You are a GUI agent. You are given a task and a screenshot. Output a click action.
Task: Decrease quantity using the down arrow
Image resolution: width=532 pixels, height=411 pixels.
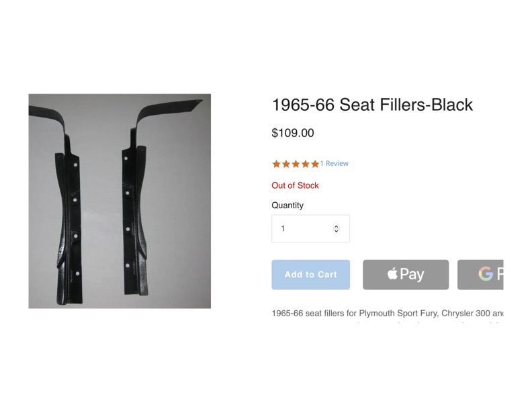pyautogui.click(x=337, y=231)
